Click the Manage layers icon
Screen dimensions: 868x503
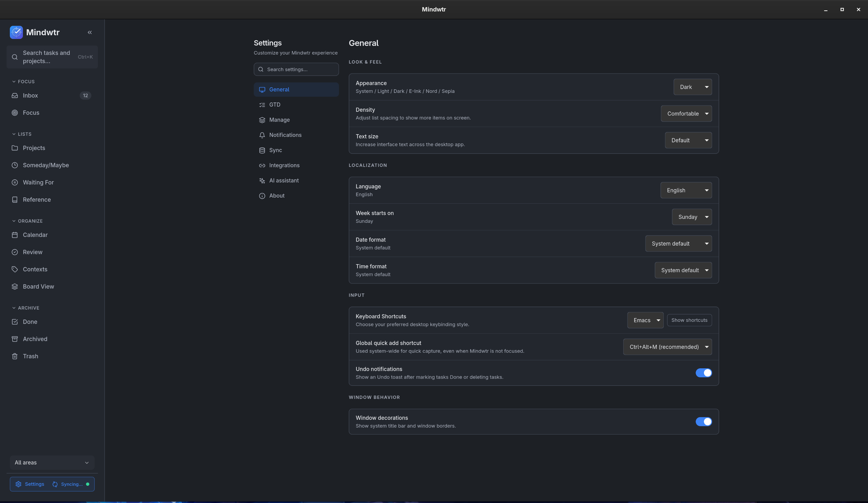262,120
